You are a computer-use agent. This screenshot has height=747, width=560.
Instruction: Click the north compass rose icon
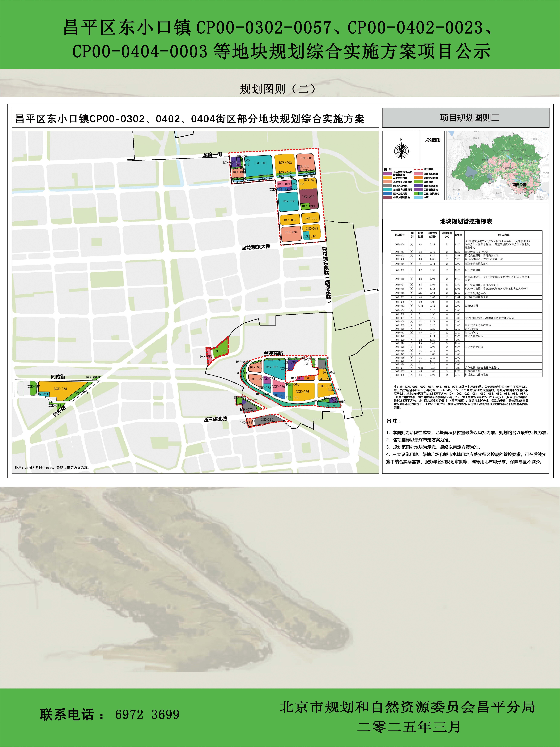[401, 151]
